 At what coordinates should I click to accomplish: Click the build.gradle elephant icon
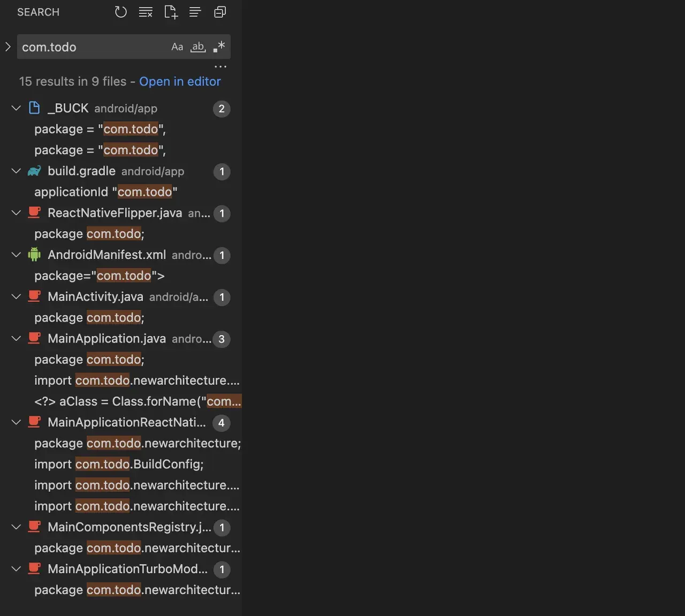(34, 171)
